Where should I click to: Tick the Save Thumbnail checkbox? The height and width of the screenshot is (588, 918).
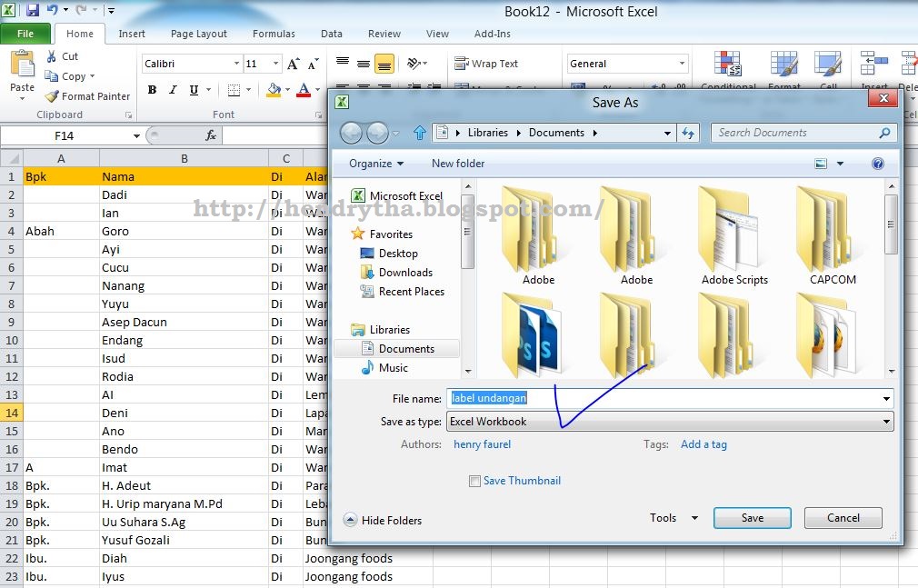tap(474, 481)
